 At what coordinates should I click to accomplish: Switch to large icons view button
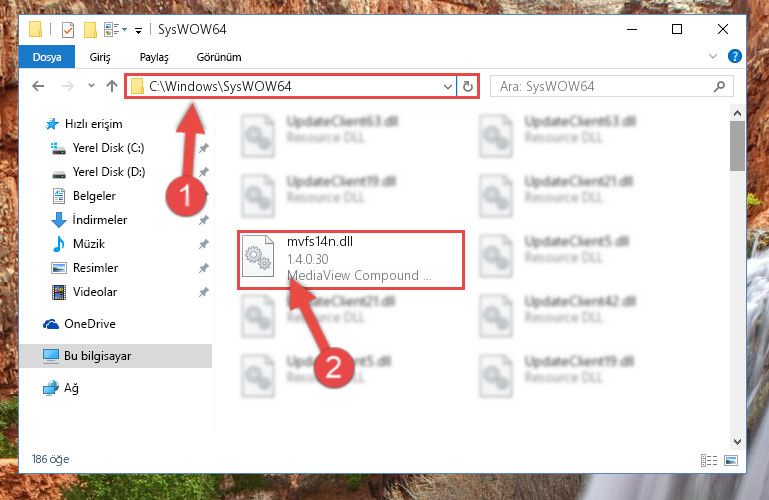[x=731, y=460]
